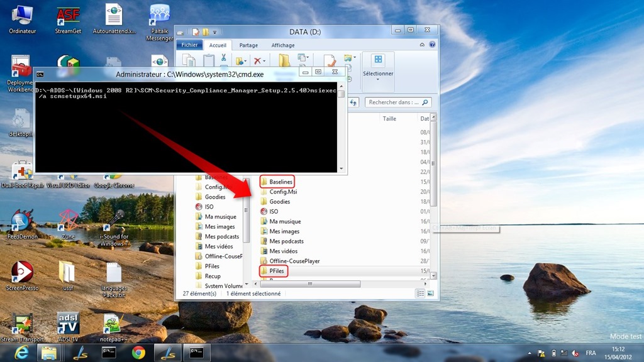
Task: Click the New folder icon in title bar
Action: pos(206,31)
